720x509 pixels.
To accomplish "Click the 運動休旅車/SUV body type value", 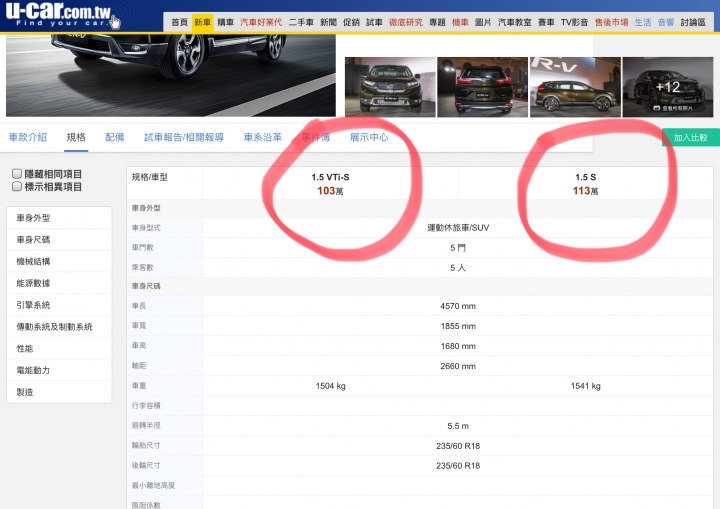I will [458, 227].
